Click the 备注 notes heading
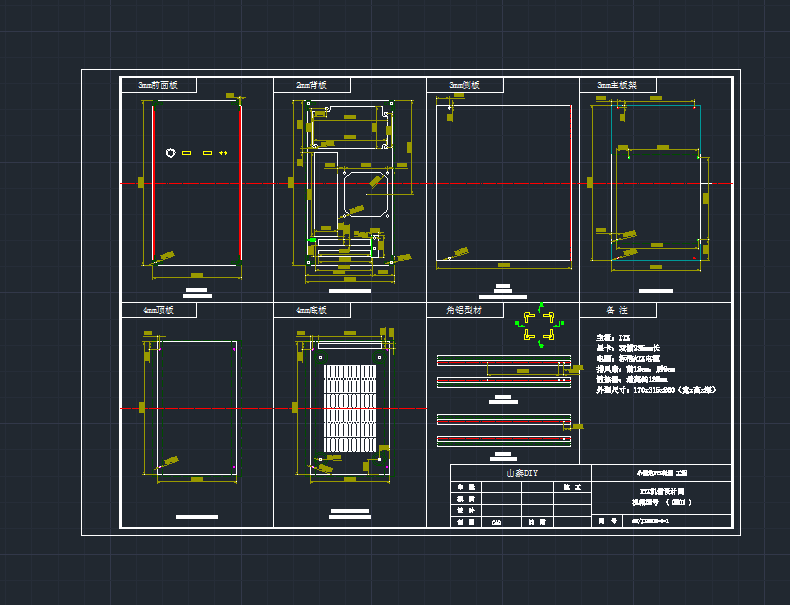Image resolution: width=790 pixels, height=605 pixels. pyautogui.click(x=617, y=311)
